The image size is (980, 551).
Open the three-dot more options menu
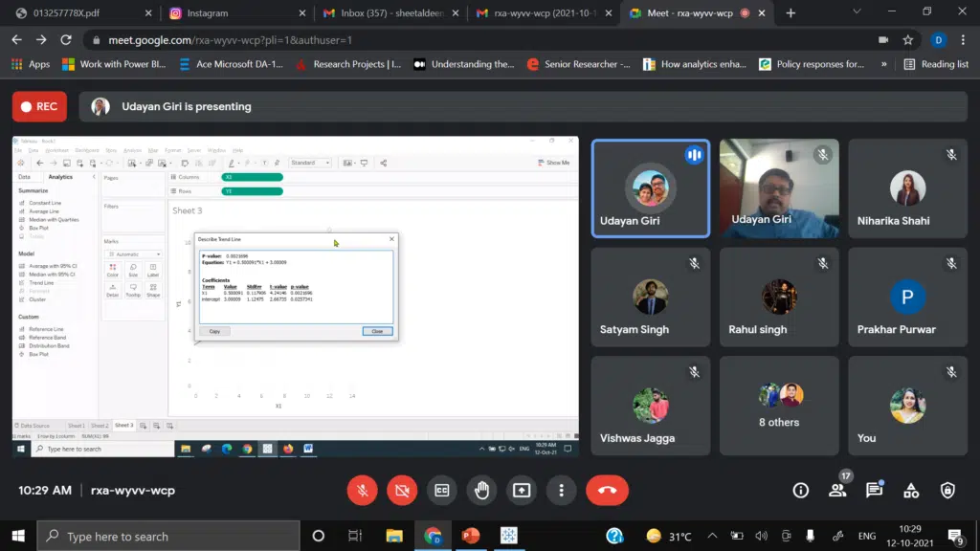tap(561, 491)
